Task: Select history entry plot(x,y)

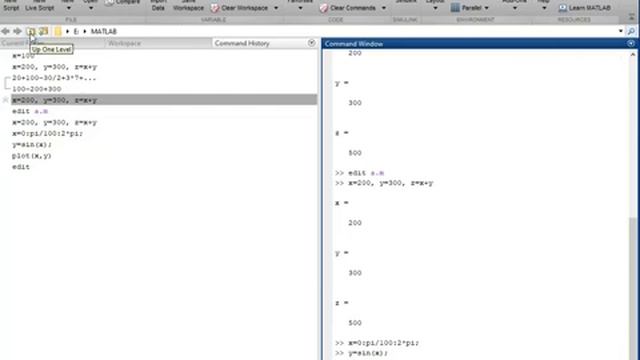Action: pos(31,156)
